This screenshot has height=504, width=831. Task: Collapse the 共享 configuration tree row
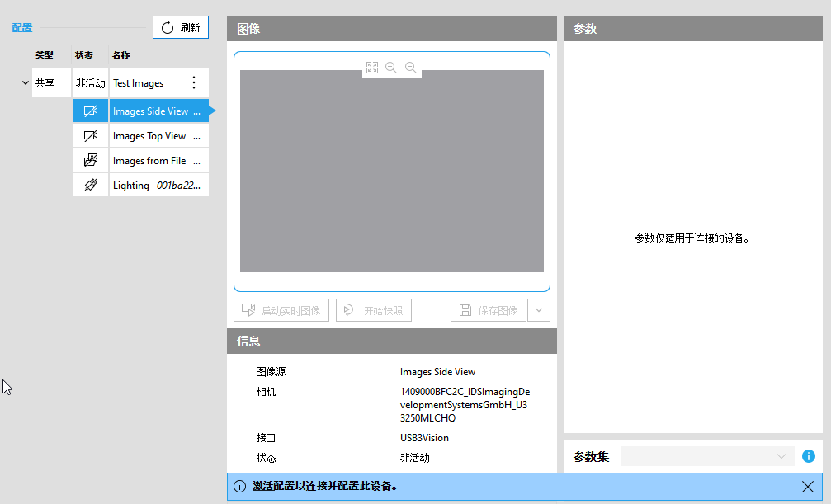pyautogui.click(x=25, y=83)
